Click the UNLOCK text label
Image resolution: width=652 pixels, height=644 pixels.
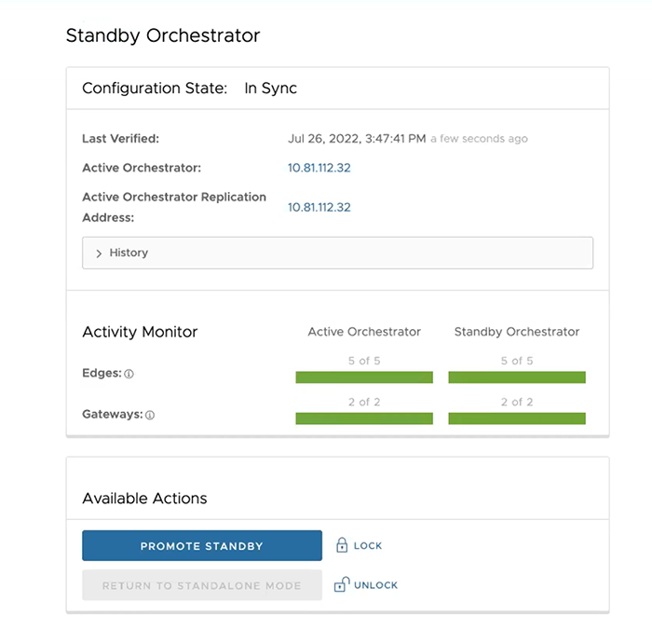point(375,585)
